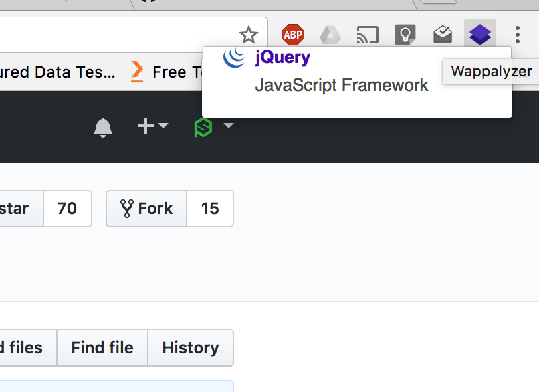View the 70 stargazers count
539x392 pixels.
pyautogui.click(x=68, y=209)
